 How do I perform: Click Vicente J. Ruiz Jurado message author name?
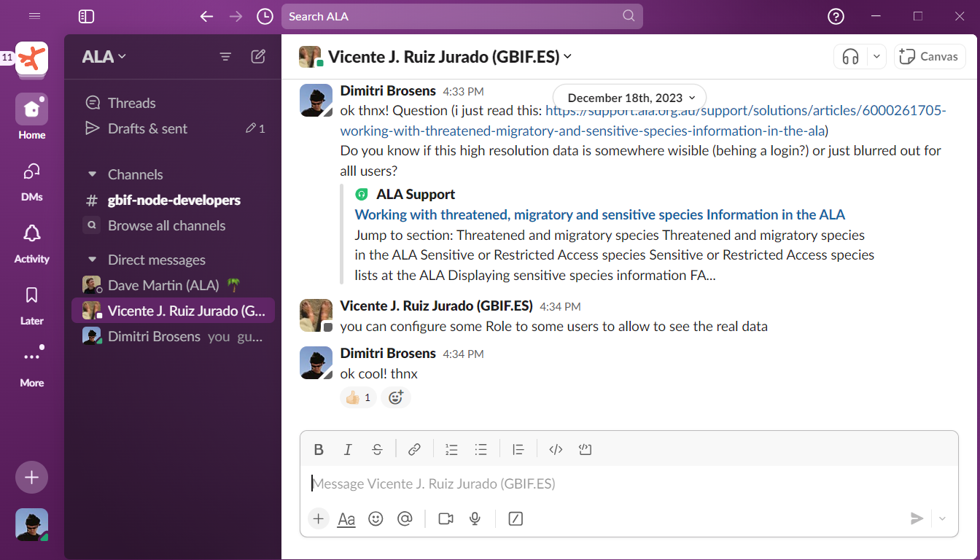pyautogui.click(x=436, y=306)
